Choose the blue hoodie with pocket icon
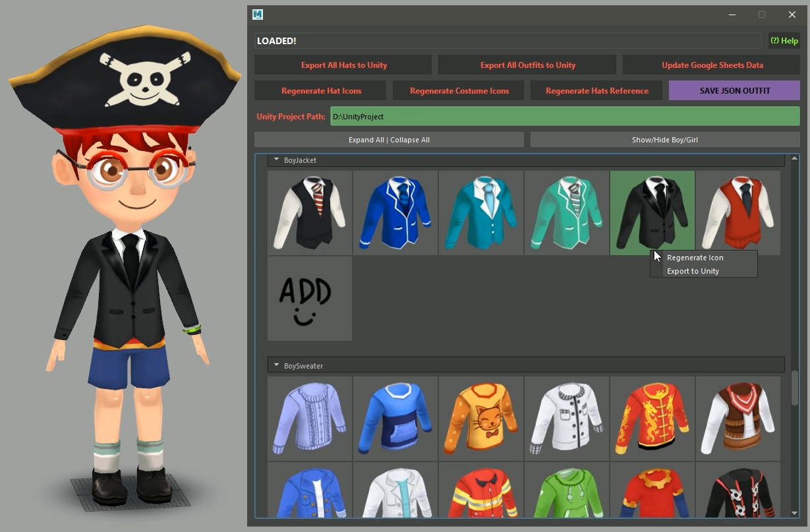810x532 pixels. point(395,419)
